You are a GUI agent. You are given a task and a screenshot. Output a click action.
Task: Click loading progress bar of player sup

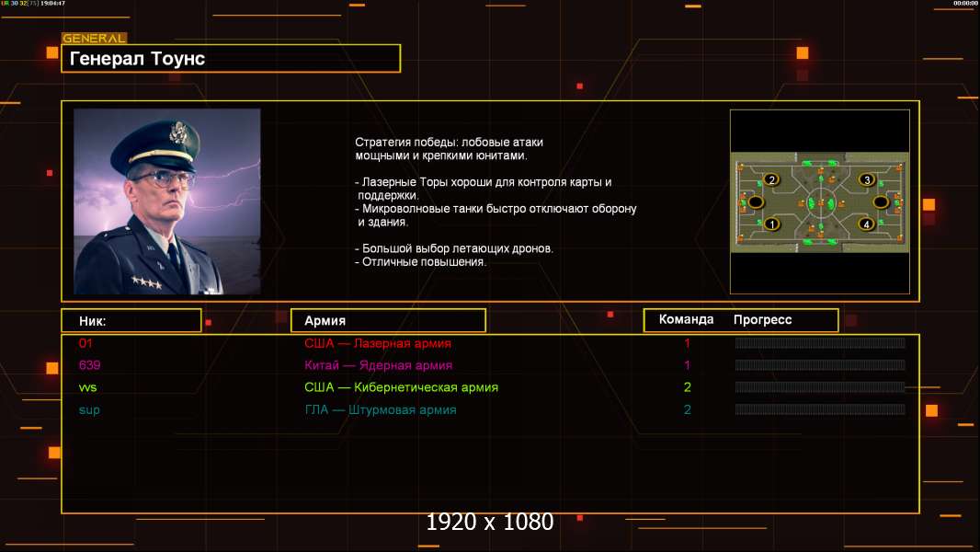[x=820, y=409]
